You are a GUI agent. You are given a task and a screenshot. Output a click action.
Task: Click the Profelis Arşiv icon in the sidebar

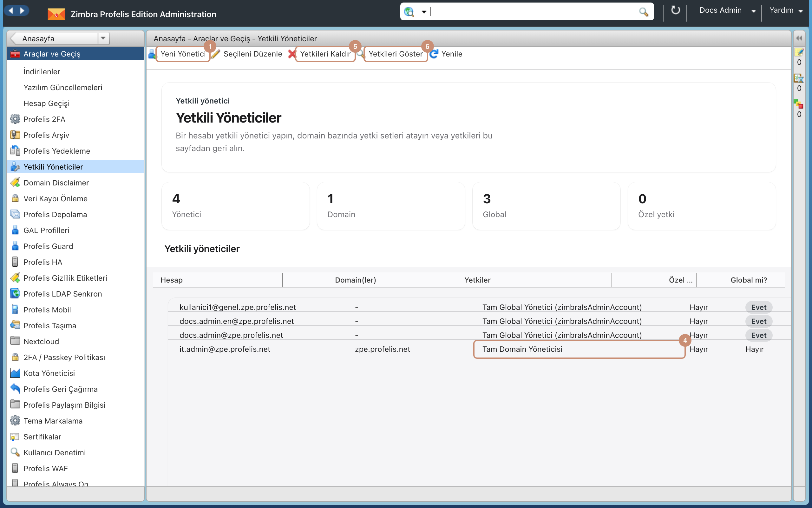(15, 135)
